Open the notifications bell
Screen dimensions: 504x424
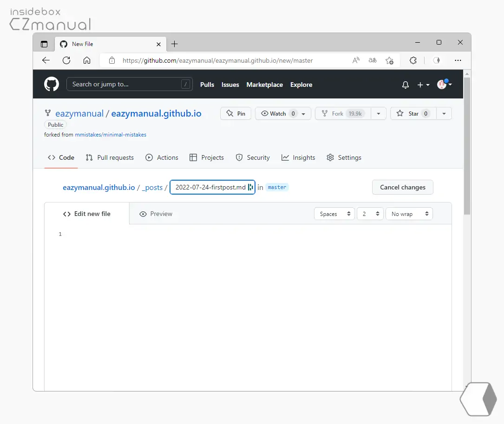point(406,85)
